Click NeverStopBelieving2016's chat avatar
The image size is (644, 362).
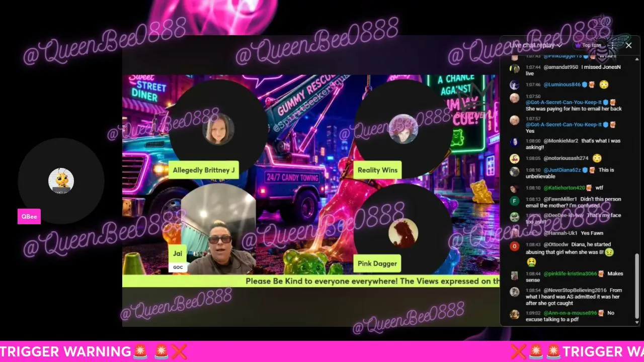point(514,292)
